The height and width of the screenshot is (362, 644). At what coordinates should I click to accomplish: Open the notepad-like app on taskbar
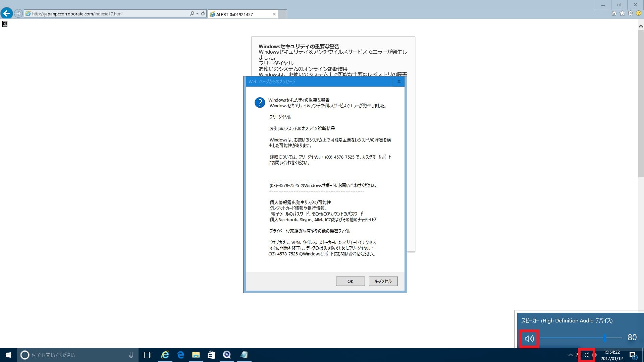point(244,355)
